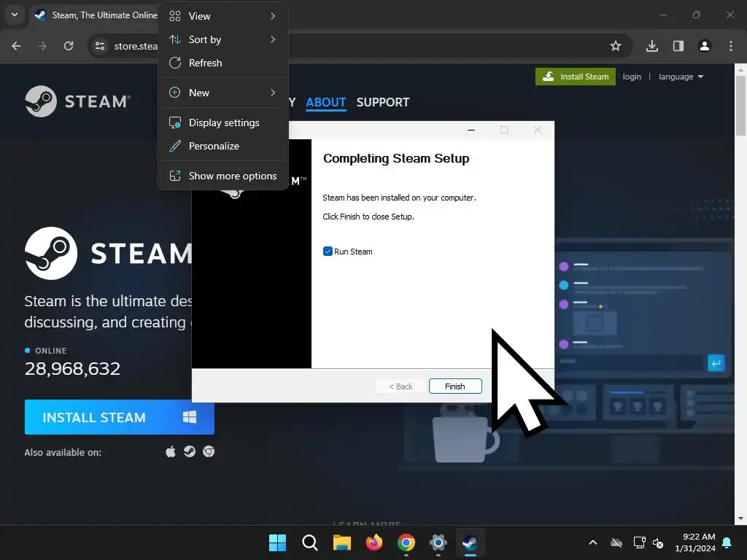The image size is (747, 560).
Task: Choose Refresh from the context menu
Action: (x=223, y=63)
